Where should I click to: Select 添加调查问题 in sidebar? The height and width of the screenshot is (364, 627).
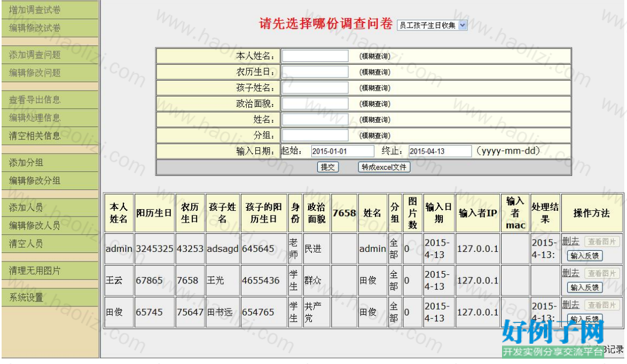(50, 55)
